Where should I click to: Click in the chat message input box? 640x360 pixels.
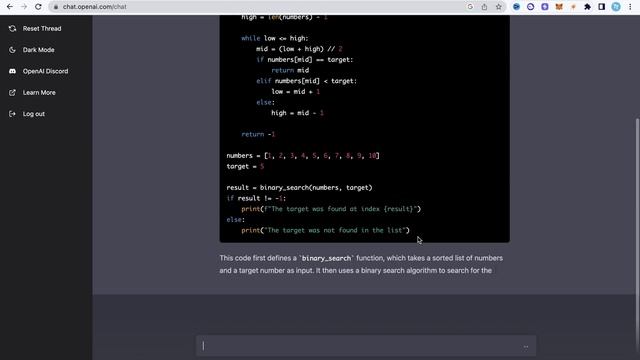click(366, 346)
